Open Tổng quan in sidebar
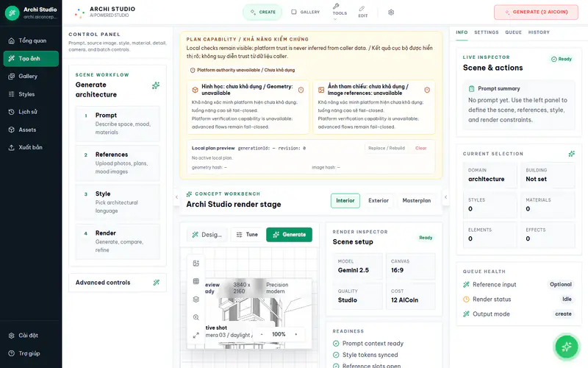 [31, 40]
